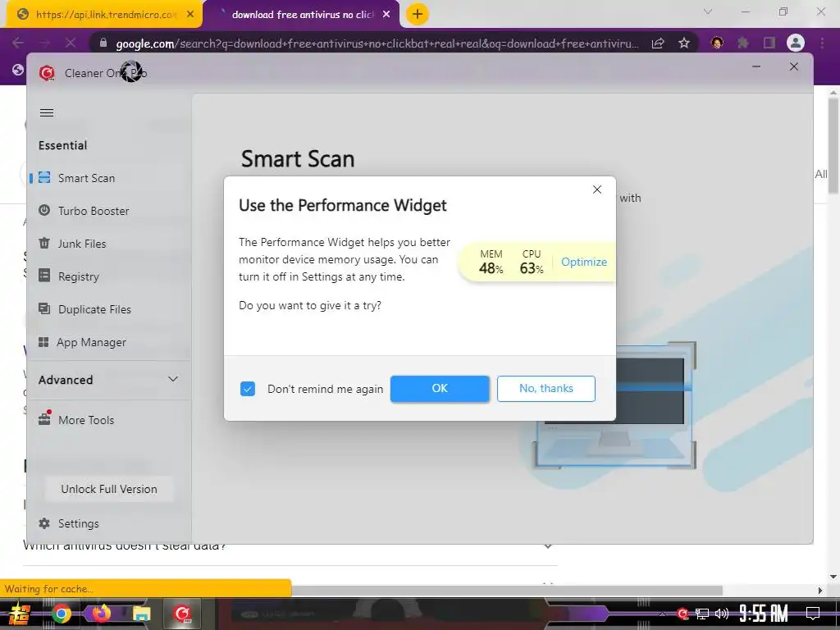Viewport: 840px width, 630px height.
Task: Stop loading the page in Chrome
Action: click(71, 43)
